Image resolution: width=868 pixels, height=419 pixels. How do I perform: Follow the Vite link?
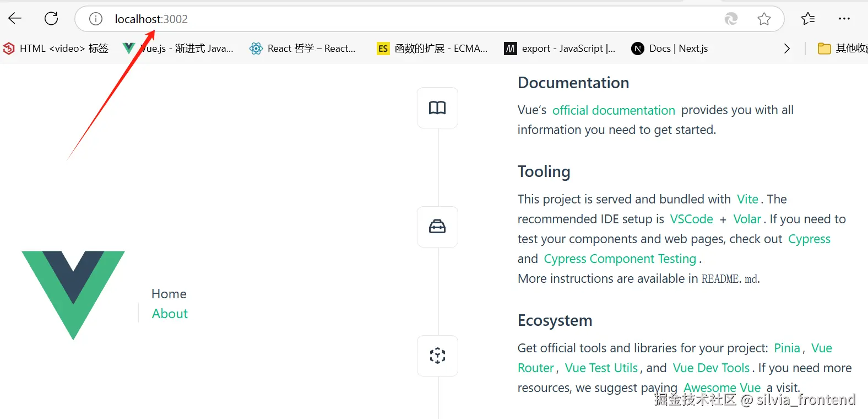[x=747, y=199]
